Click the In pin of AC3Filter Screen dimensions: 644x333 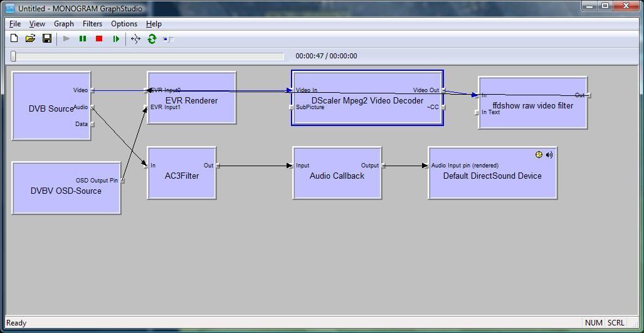[x=145, y=166]
